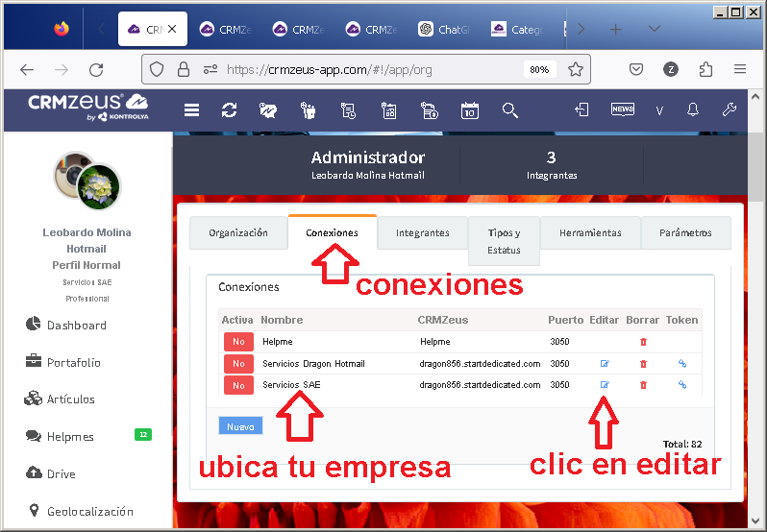The height and width of the screenshot is (532, 767).
Task: Switch to the Integrantes tab
Action: (x=422, y=233)
